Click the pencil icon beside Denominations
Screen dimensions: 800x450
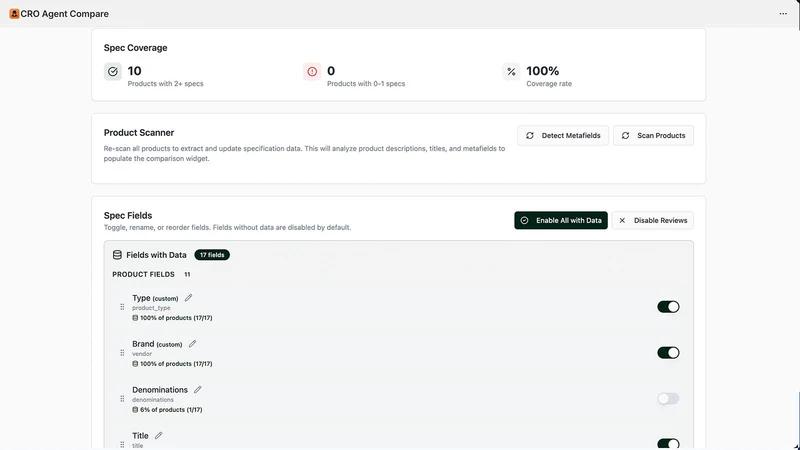(x=197, y=390)
